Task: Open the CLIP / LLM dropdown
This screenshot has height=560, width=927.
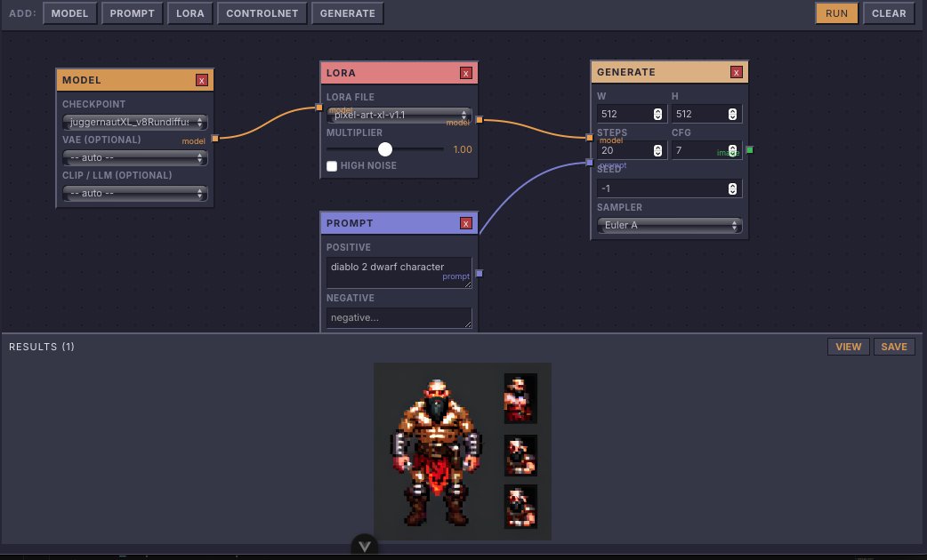Action: [135, 193]
